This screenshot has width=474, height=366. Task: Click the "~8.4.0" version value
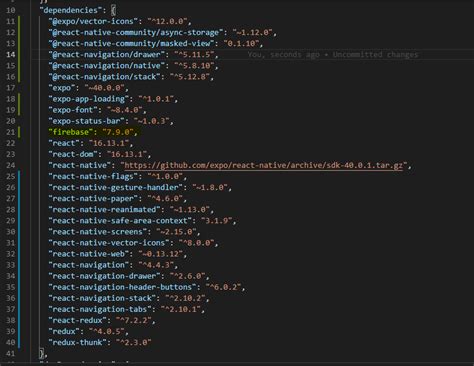pos(125,110)
